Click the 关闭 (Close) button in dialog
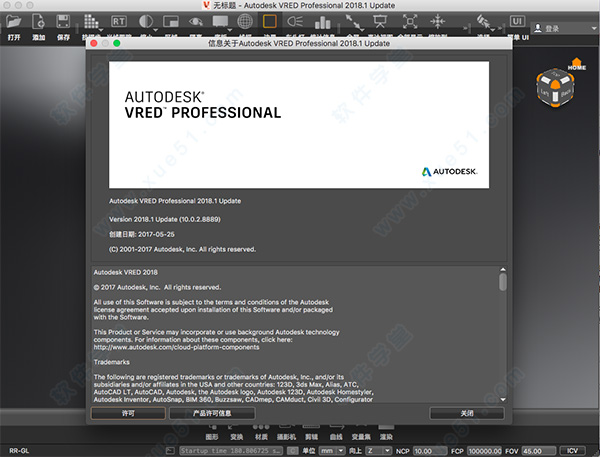This screenshot has height=457, width=600. coord(467,413)
